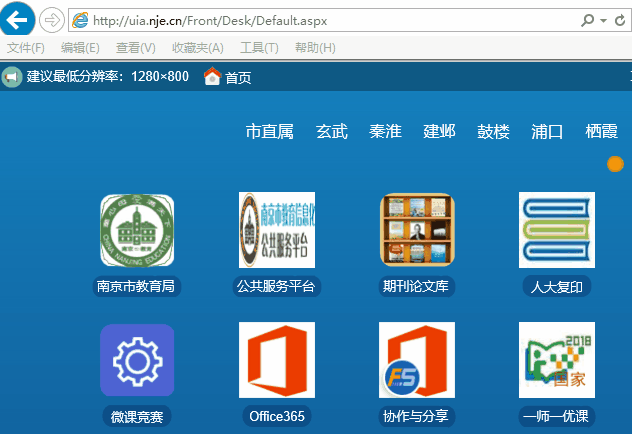Open the 人大复印 stacked books icon
The height and width of the screenshot is (434, 632).
tap(557, 230)
